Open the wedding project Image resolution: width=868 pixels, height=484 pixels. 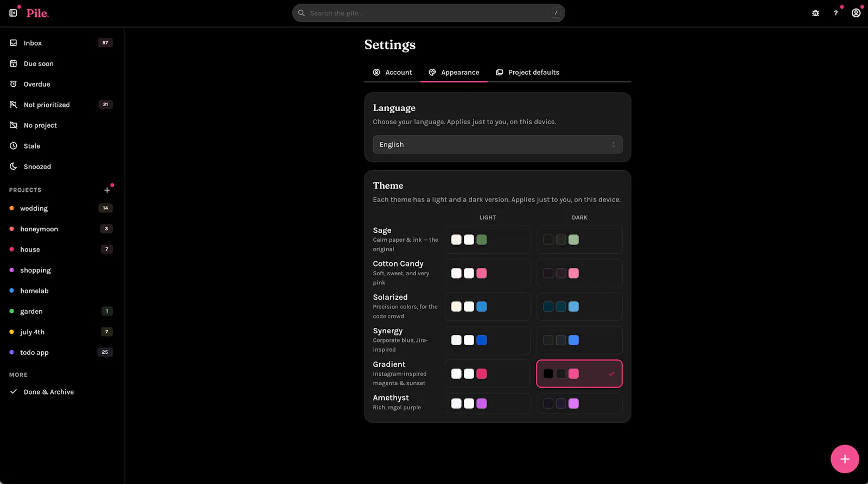click(x=61, y=208)
